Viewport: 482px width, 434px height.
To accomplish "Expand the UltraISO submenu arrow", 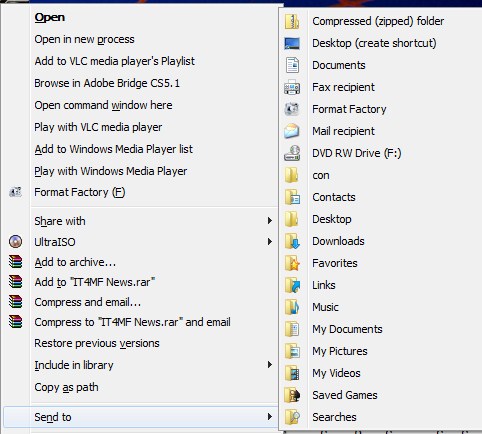I will [x=270, y=242].
